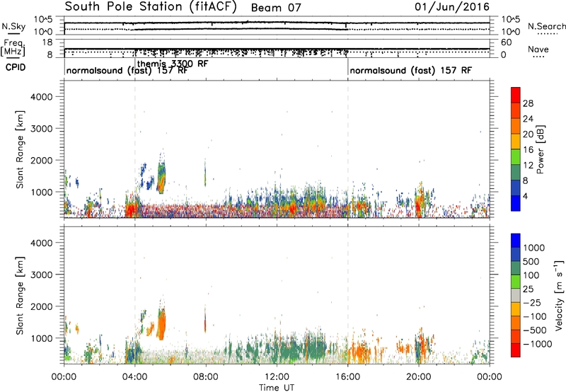Pick the teal 100–500 Velocity colorbar segment
The width and height of the screenshot is (566, 392).
[x=516, y=268]
